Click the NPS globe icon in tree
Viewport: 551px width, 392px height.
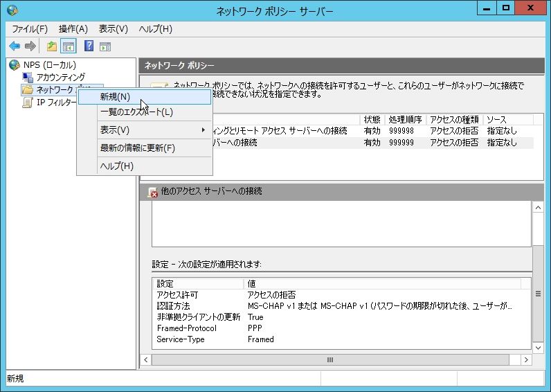[15, 64]
